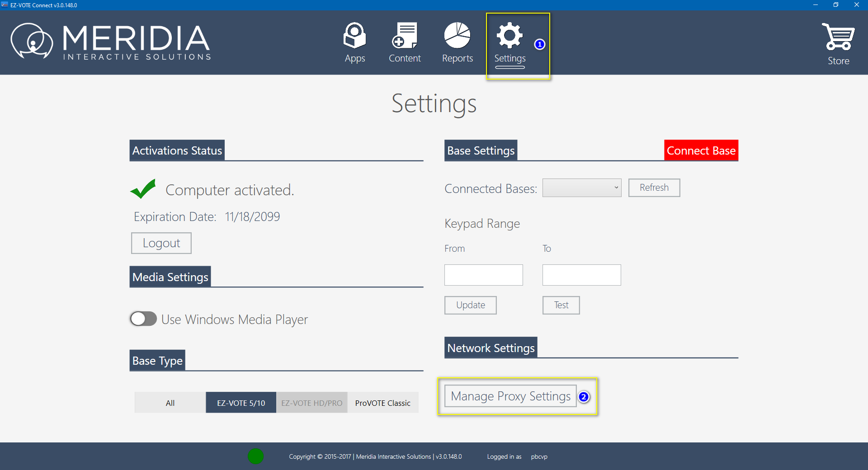Viewport: 868px width, 470px height.
Task: Click the Logout button
Action: click(x=161, y=243)
